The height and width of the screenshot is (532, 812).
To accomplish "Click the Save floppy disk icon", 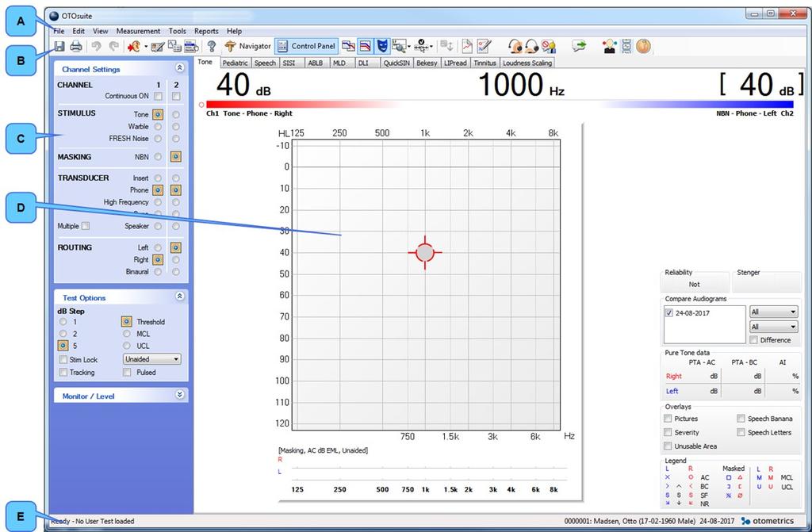I will coord(59,47).
